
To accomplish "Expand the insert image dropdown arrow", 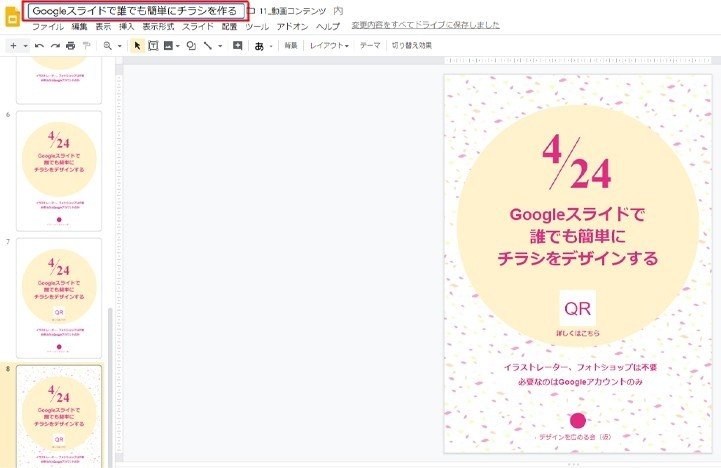I will [178, 46].
